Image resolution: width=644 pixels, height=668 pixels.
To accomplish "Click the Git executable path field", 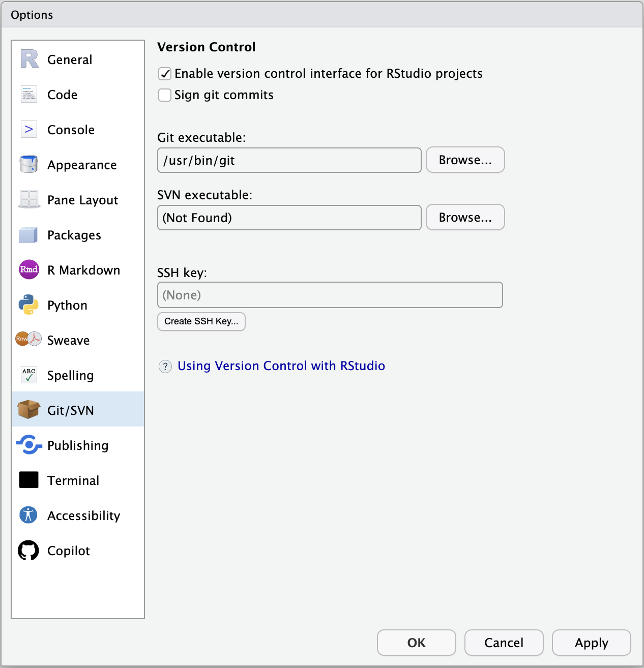I will pos(289,161).
